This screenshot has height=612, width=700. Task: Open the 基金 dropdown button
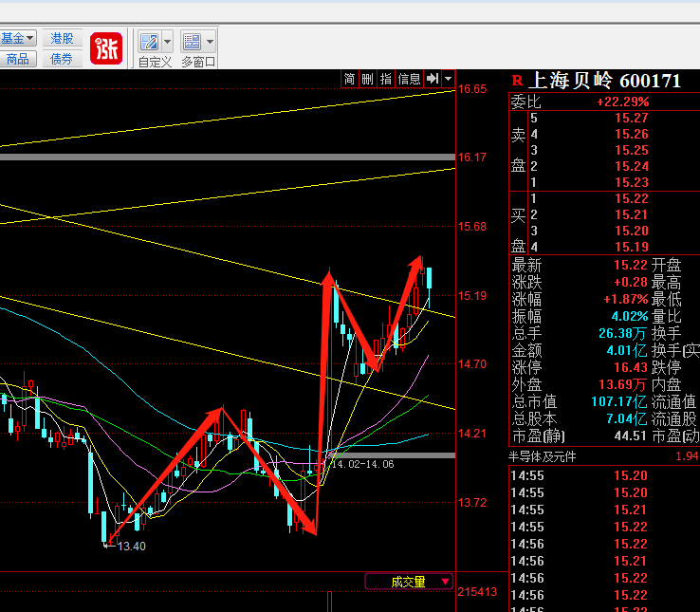17,38
